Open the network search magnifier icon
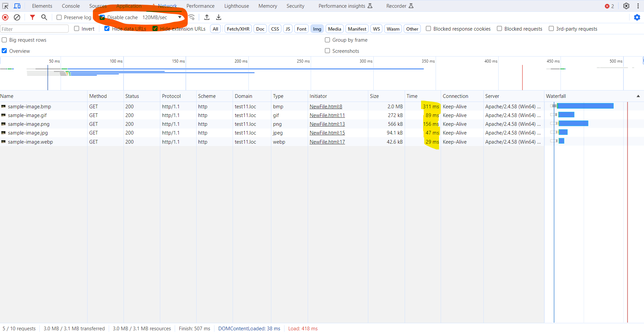This screenshot has height=332, width=644. (x=44, y=17)
